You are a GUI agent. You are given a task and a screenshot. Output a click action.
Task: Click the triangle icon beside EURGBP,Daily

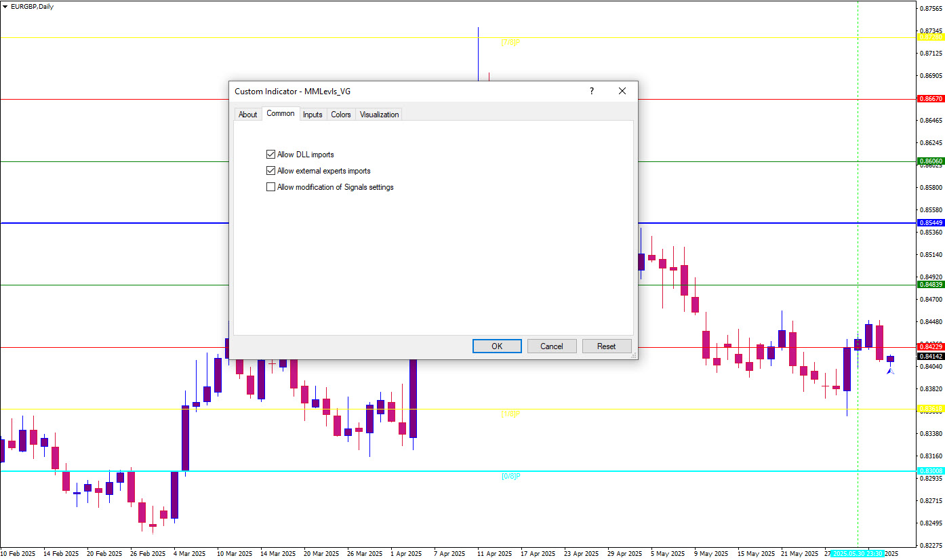coord(5,6)
